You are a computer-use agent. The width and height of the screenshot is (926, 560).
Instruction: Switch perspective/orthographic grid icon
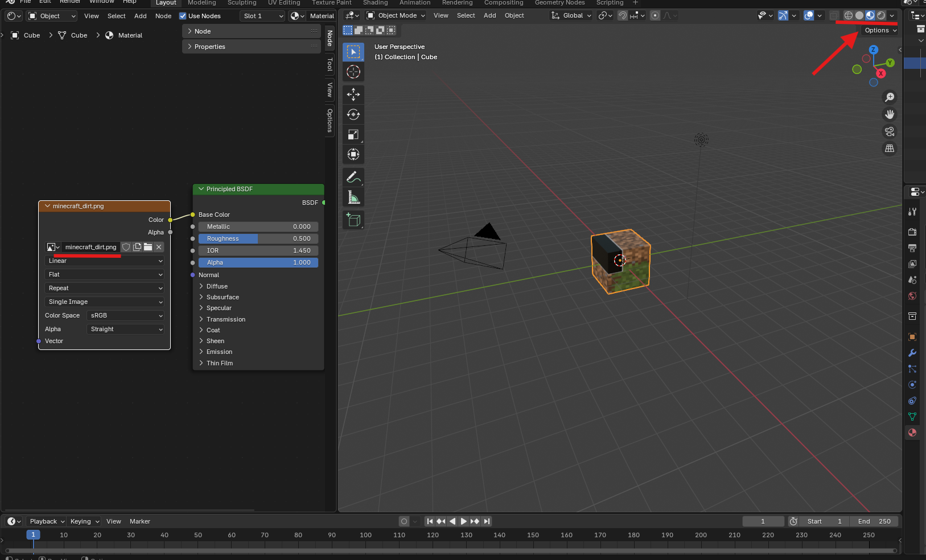(x=890, y=149)
